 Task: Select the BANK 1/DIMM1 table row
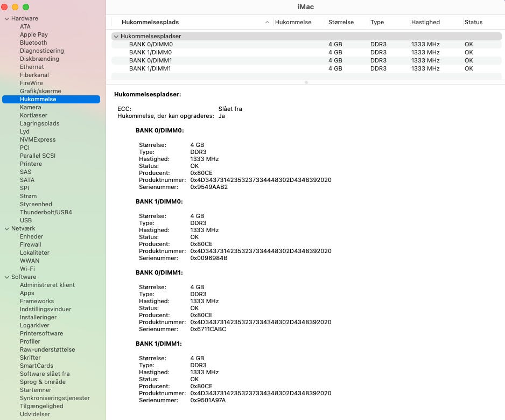[x=150, y=68]
